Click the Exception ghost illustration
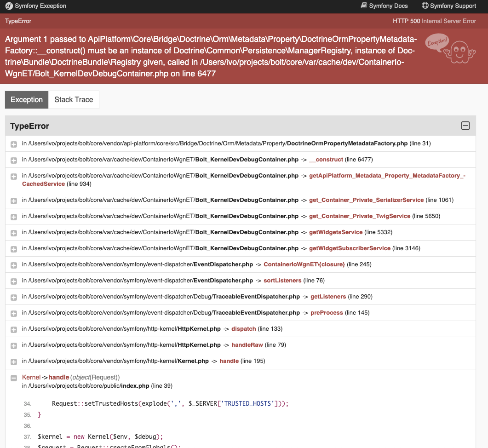 [451, 49]
